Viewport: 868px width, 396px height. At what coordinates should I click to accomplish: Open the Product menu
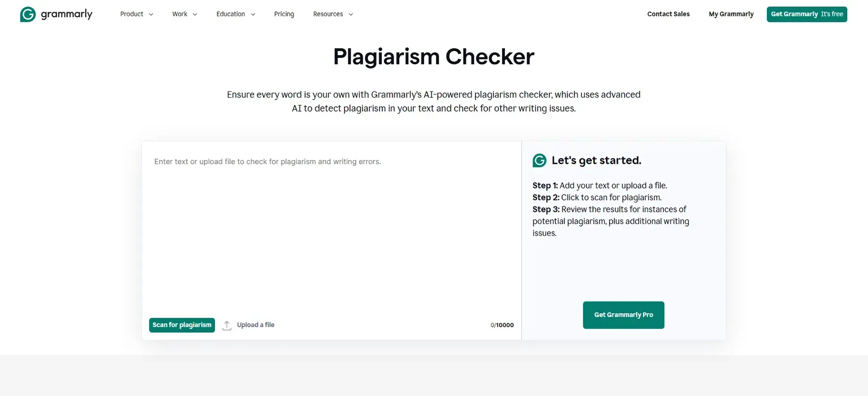pyautogui.click(x=132, y=14)
